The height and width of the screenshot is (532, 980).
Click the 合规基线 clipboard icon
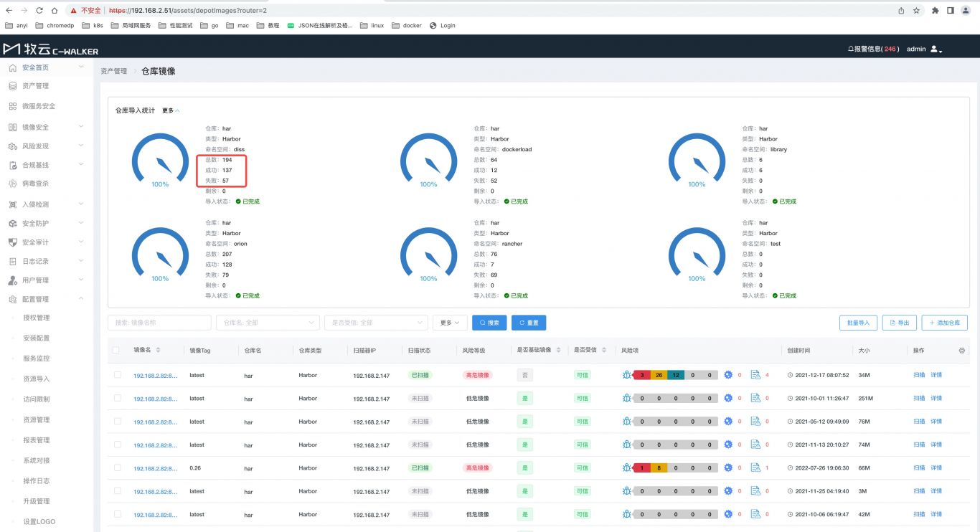(x=13, y=165)
